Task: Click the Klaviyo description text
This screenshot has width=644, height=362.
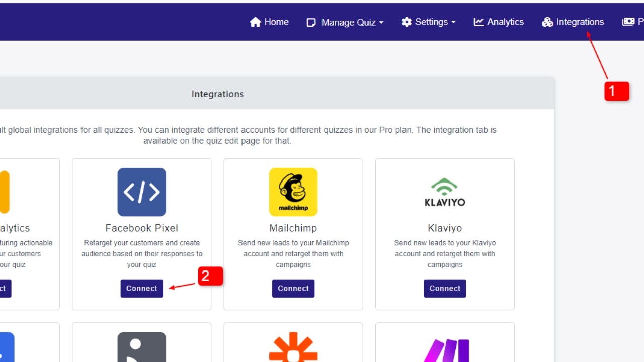Action: point(445,254)
